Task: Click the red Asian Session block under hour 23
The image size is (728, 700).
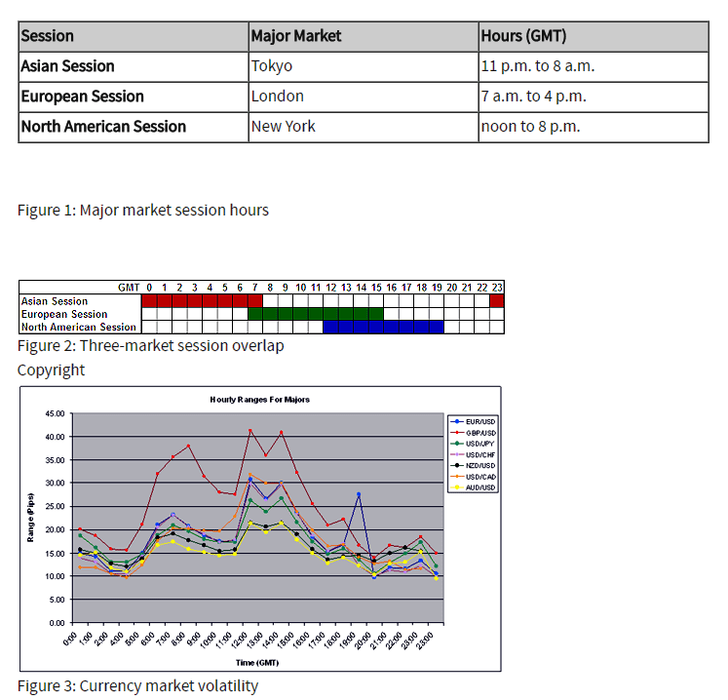Action: [x=497, y=301]
